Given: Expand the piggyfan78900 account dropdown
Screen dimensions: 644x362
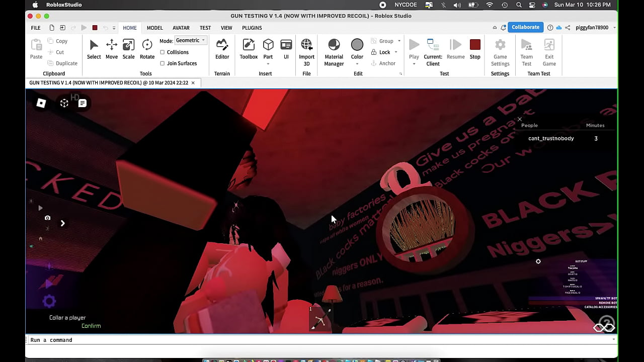Looking at the screenshot, I should [614, 28].
